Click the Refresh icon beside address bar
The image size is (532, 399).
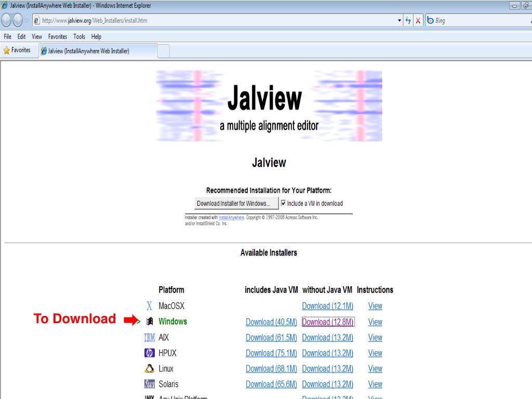coord(408,20)
